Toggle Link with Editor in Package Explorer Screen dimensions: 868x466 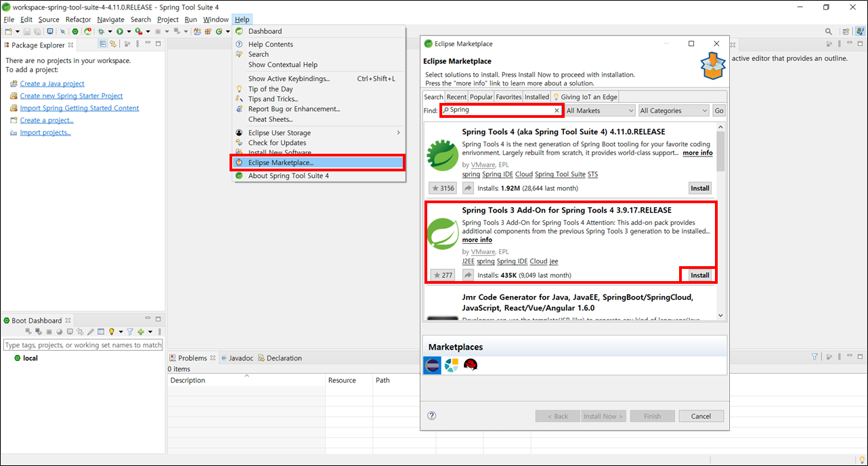click(x=113, y=44)
